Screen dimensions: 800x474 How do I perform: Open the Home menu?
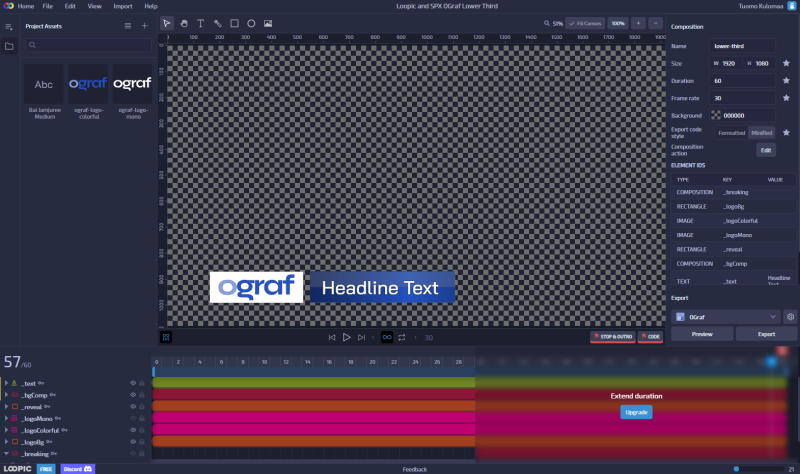coord(26,6)
